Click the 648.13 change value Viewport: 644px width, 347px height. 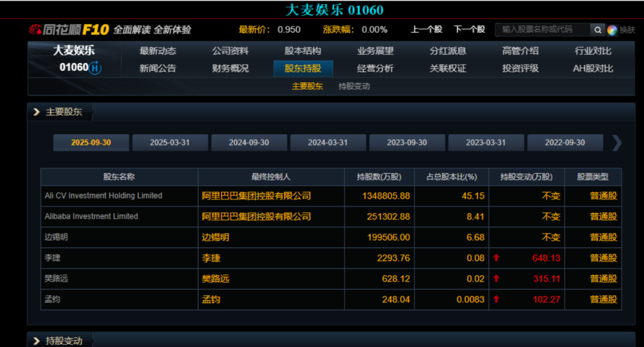click(546, 258)
